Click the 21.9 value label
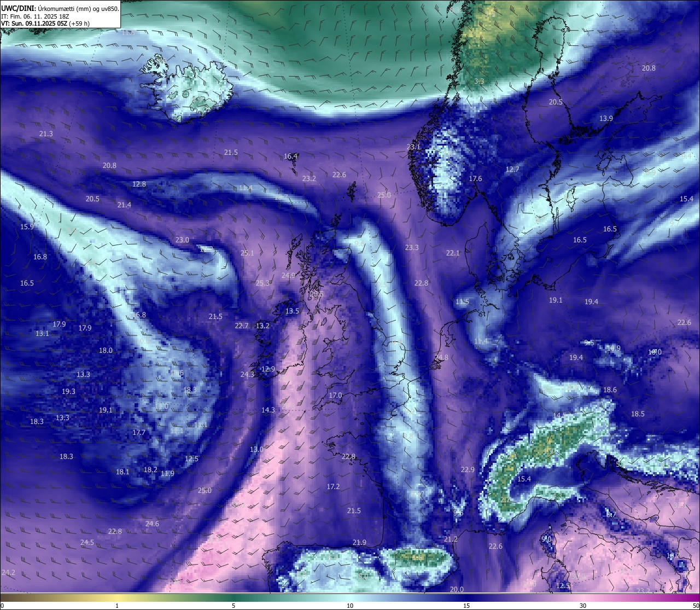 [x=359, y=542]
